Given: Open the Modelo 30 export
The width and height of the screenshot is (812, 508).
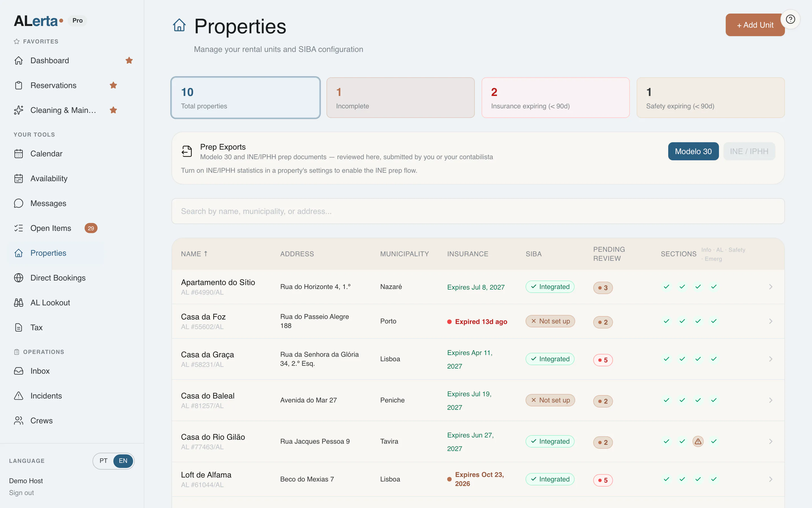Looking at the screenshot, I should 693,151.
